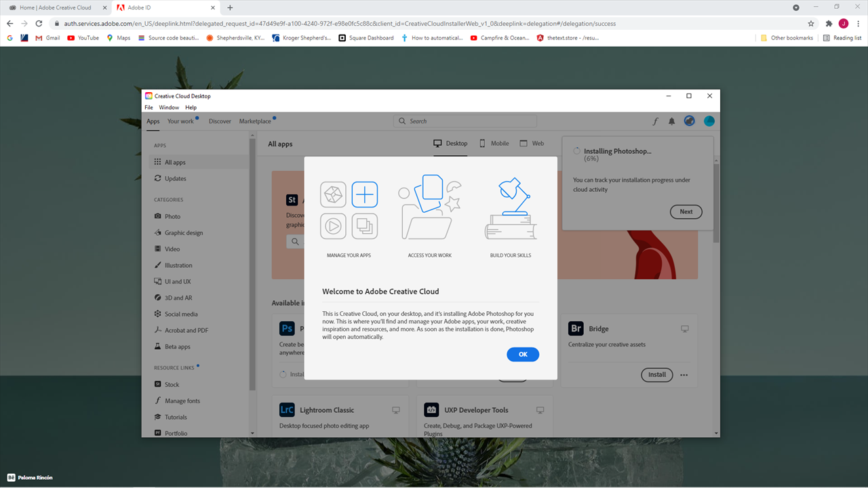Open notifications bell in Creative Cloud

[x=672, y=121]
